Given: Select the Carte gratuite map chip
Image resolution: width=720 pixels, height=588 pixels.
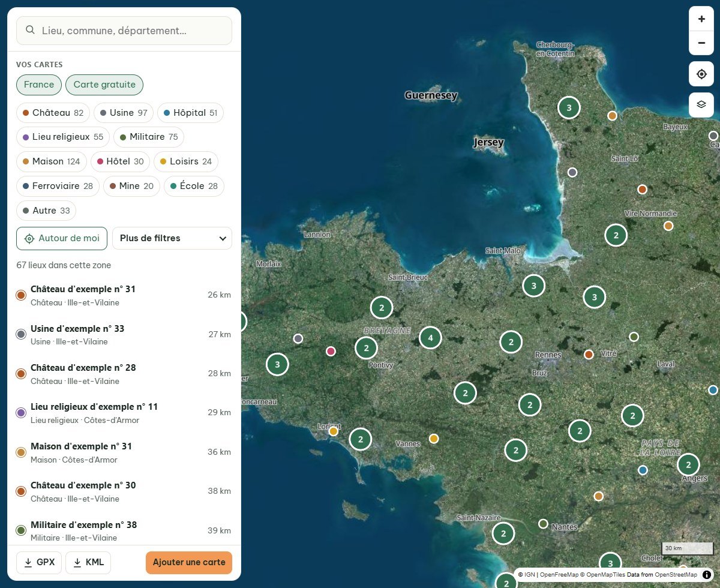Looking at the screenshot, I should click(x=104, y=85).
